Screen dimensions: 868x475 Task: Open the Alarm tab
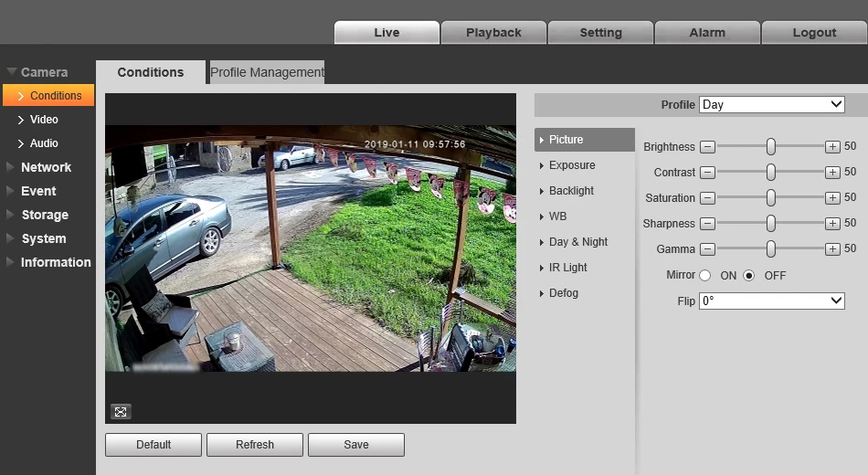tap(707, 32)
